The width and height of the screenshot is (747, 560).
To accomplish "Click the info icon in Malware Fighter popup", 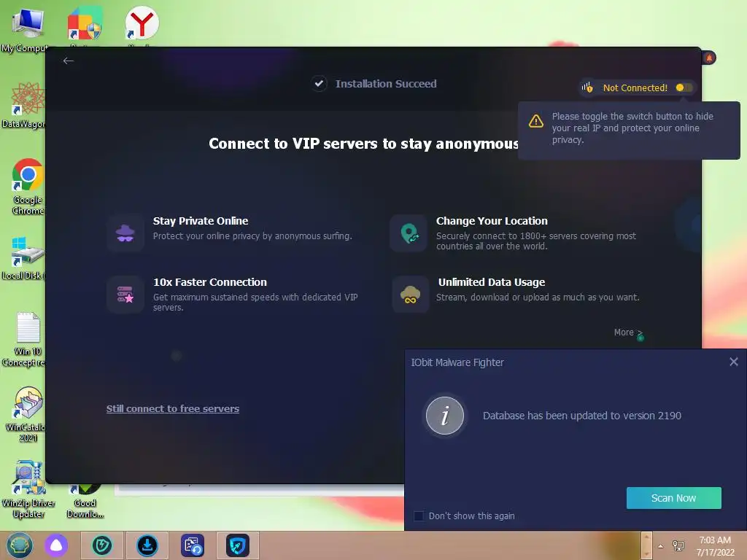I will [x=445, y=416].
